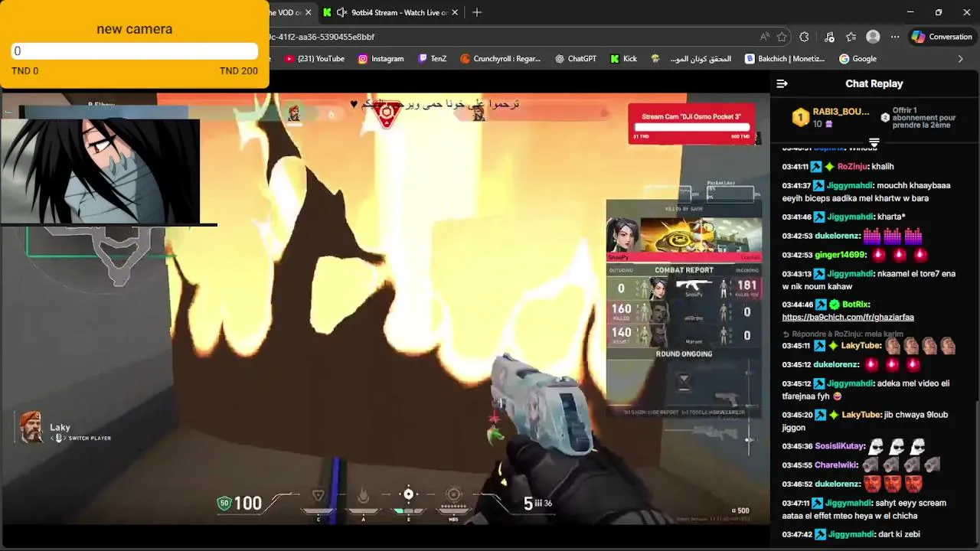Click BotRix's verified badge

[x=834, y=305]
